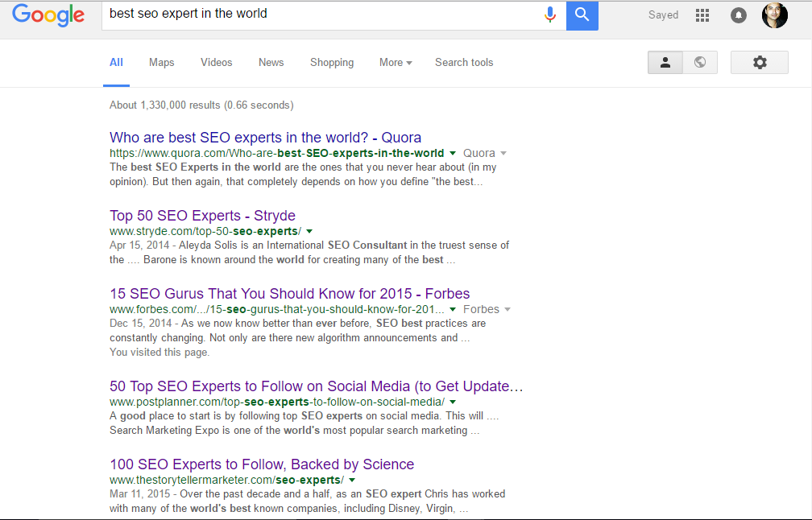
Task: Click the Search tools button
Action: [x=464, y=63]
